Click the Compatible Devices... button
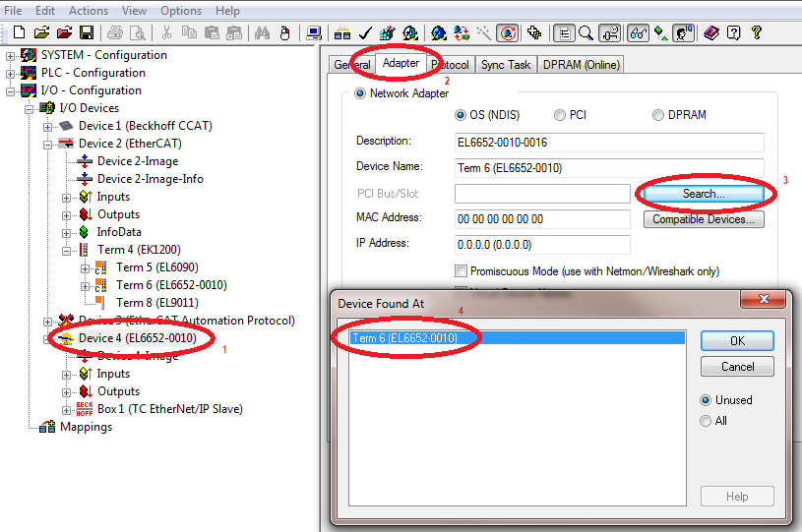The height and width of the screenshot is (532, 802). pyautogui.click(x=704, y=219)
